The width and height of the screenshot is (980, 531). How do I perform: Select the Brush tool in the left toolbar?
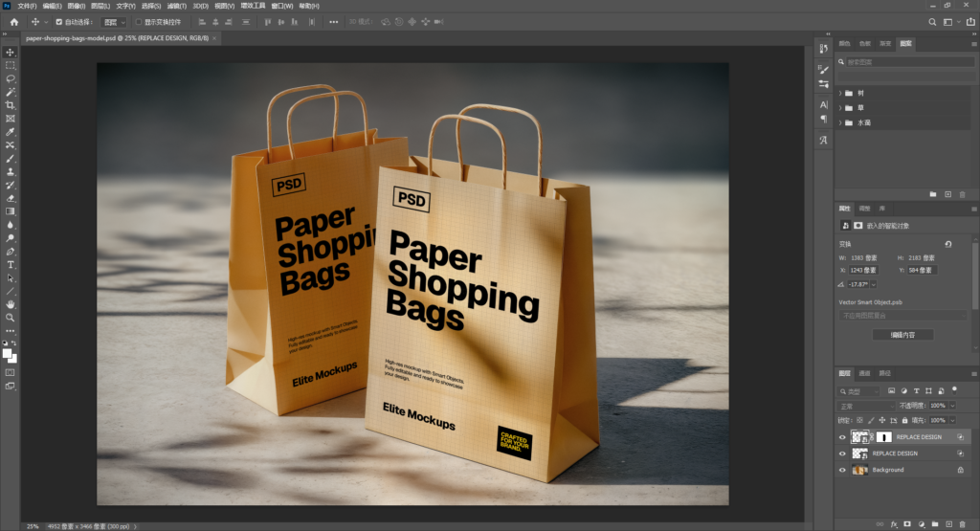[x=10, y=158]
